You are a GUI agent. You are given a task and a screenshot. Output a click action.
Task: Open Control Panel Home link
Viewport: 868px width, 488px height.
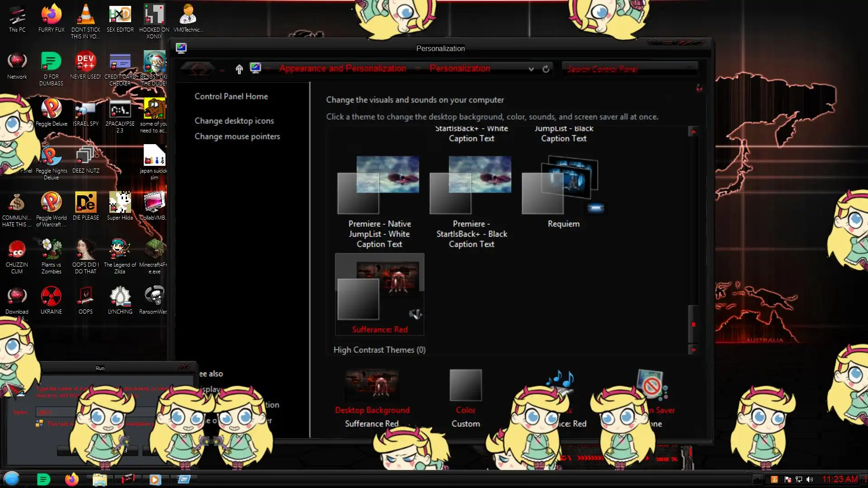click(x=231, y=96)
